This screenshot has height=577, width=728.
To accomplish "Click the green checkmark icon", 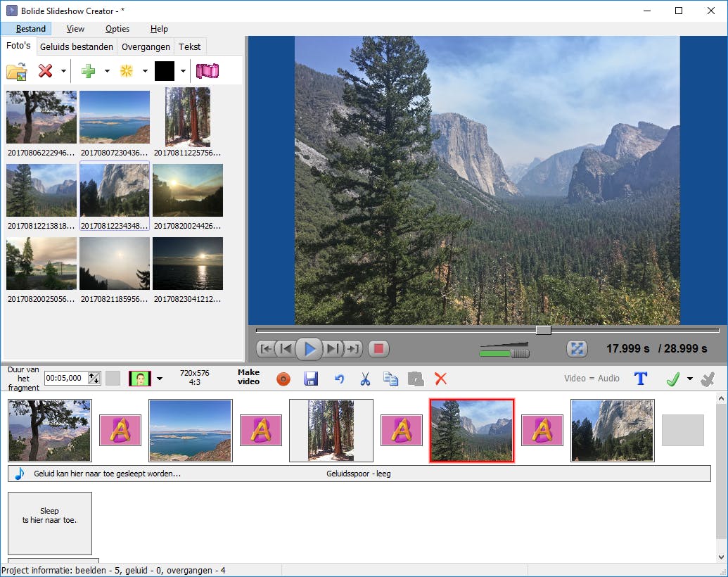I will click(672, 379).
